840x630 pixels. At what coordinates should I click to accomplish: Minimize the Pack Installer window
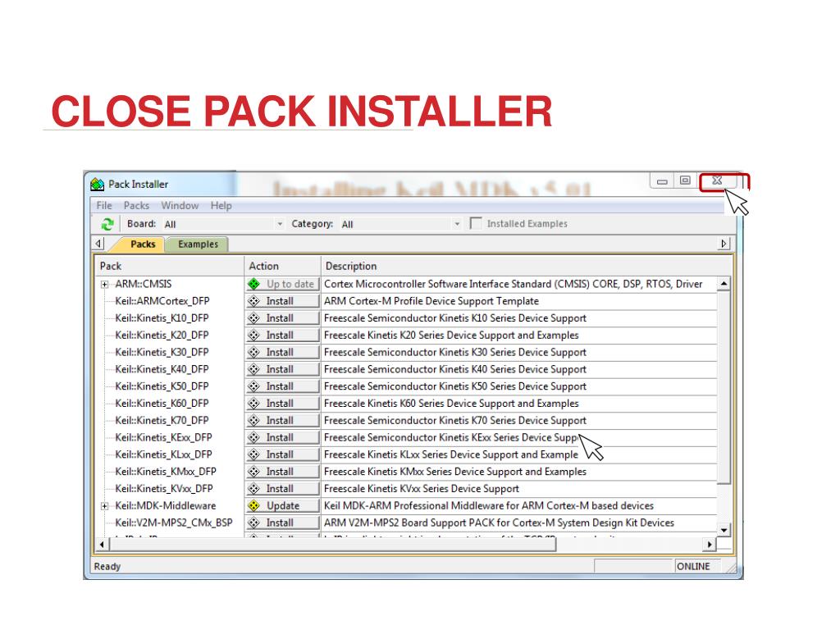[662, 181]
